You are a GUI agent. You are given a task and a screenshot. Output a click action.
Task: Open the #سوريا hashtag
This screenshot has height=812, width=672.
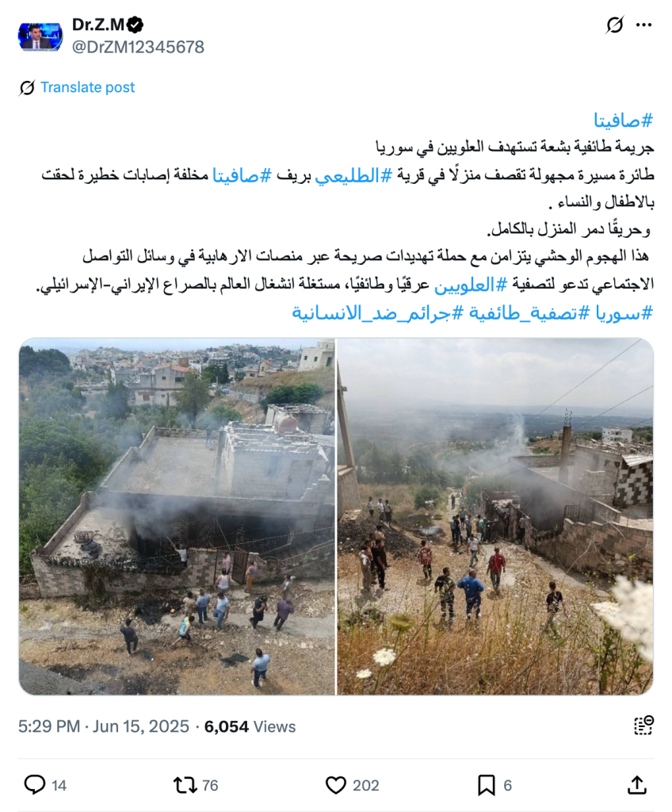pos(624,312)
